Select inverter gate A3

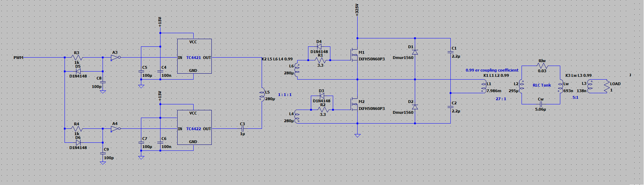[x=116, y=58]
